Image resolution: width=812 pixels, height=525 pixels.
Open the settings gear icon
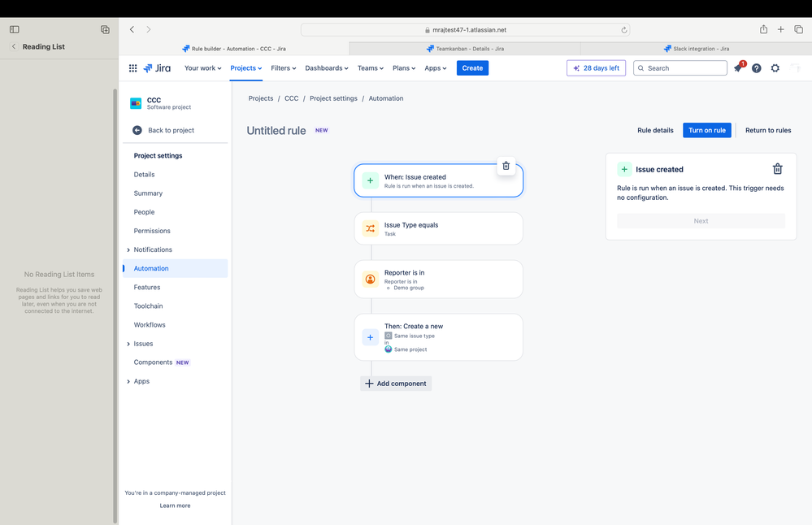pyautogui.click(x=775, y=67)
